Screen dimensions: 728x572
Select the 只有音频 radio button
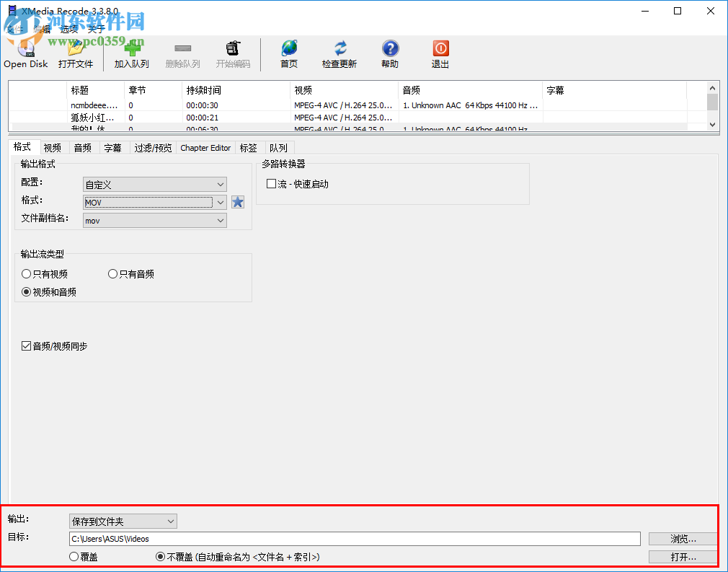click(x=112, y=273)
